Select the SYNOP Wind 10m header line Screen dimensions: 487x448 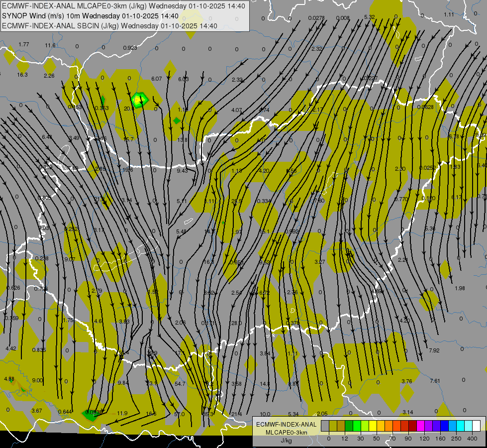(90, 16)
